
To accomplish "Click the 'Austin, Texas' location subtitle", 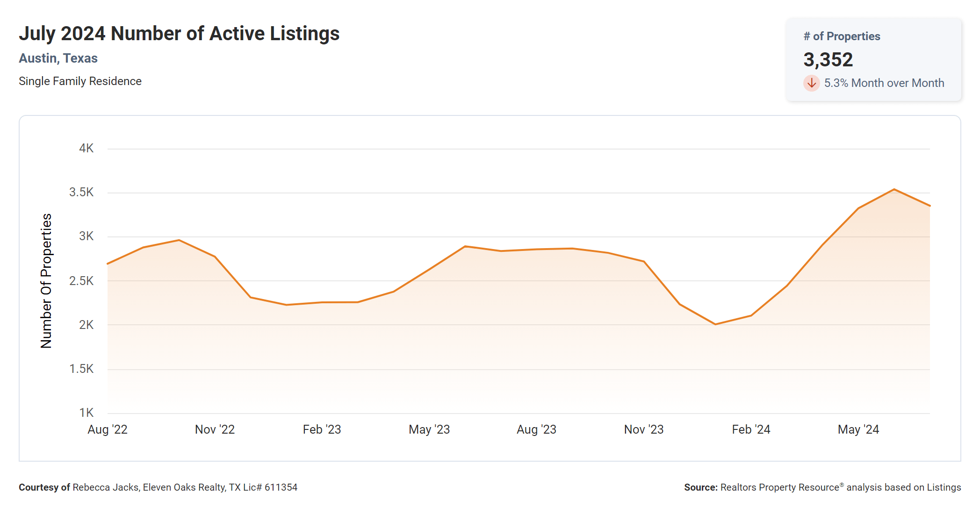I will (x=58, y=58).
